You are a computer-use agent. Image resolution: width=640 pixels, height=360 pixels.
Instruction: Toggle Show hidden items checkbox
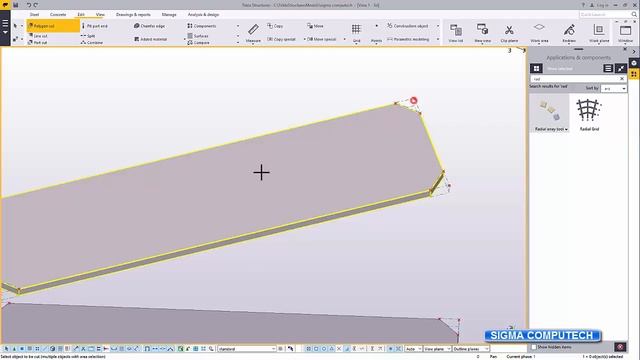click(534, 347)
